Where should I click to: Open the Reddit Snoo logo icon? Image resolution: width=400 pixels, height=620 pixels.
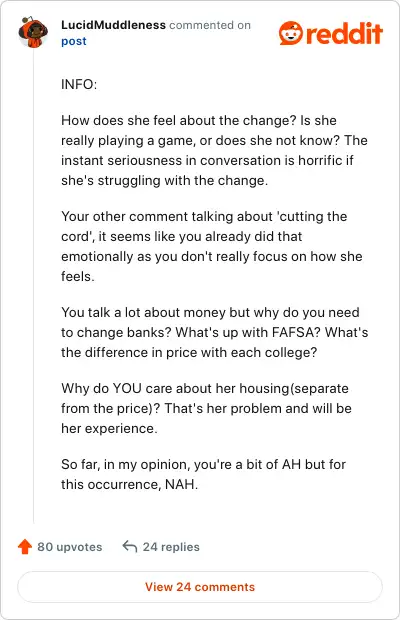291,33
